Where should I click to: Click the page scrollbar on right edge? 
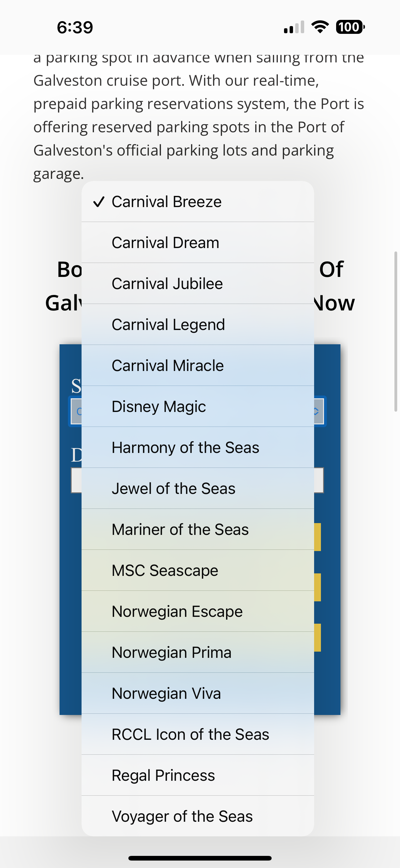point(396,331)
